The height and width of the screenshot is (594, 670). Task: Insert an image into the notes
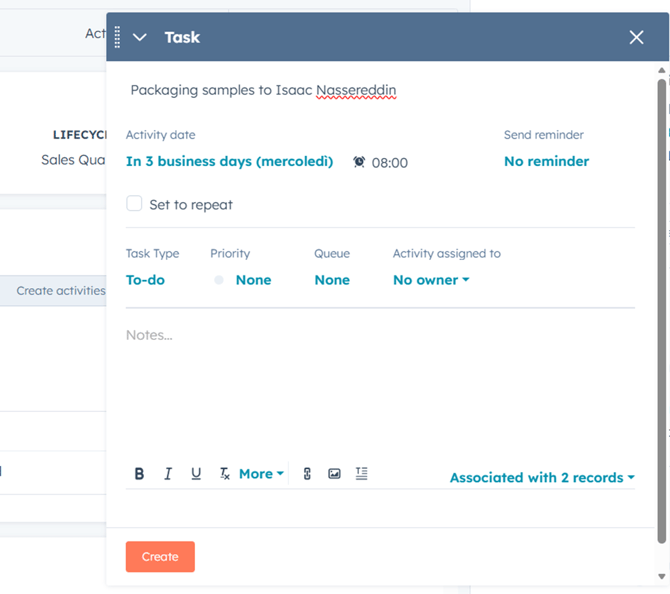tap(334, 474)
